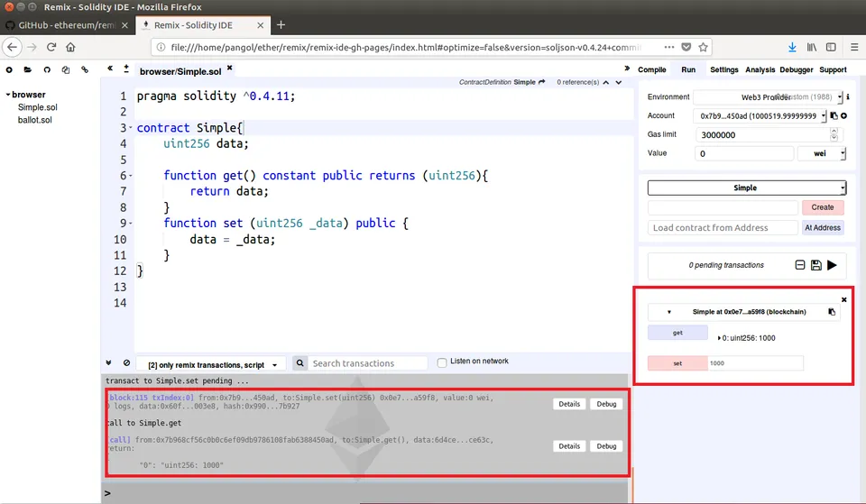Image resolution: width=866 pixels, height=504 pixels.
Task: Open the Account selection dropdown
Action: (x=760, y=116)
